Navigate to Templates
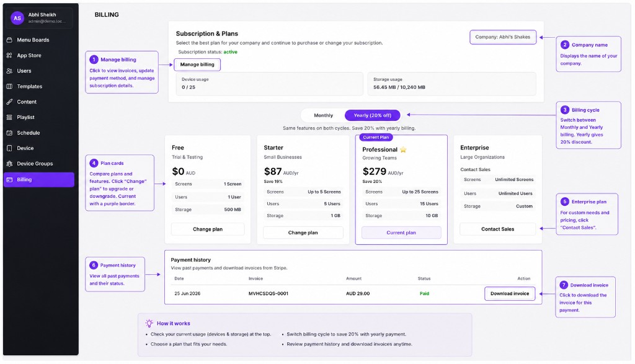This screenshot has height=364, width=635. coord(38,86)
